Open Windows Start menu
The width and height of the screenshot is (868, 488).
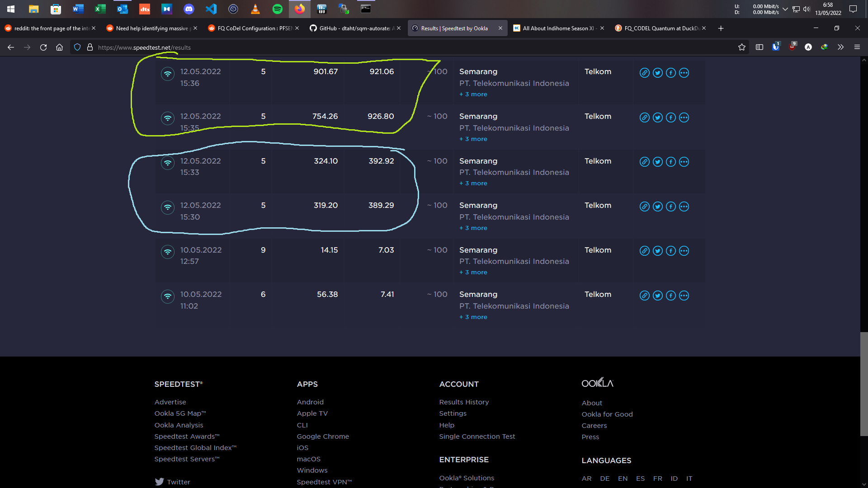[11, 9]
